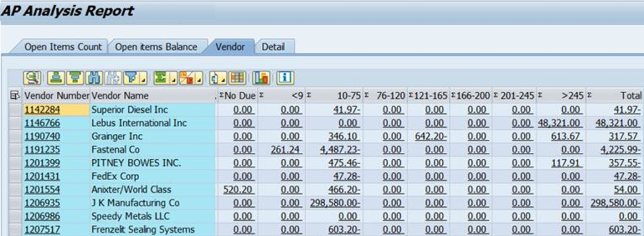Open vendor number 1146766
The image size is (644, 236).
click(x=43, y=123)
